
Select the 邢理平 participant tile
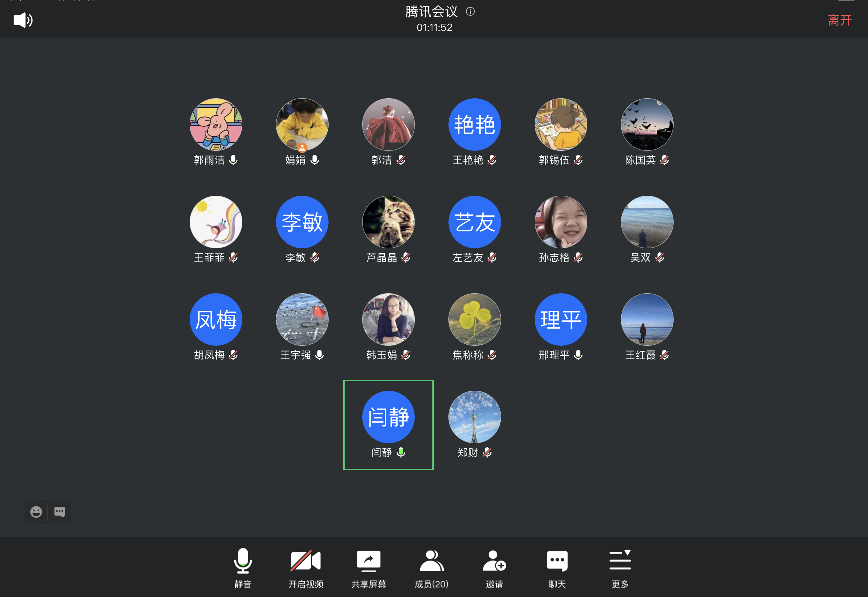tap(561, 319)
